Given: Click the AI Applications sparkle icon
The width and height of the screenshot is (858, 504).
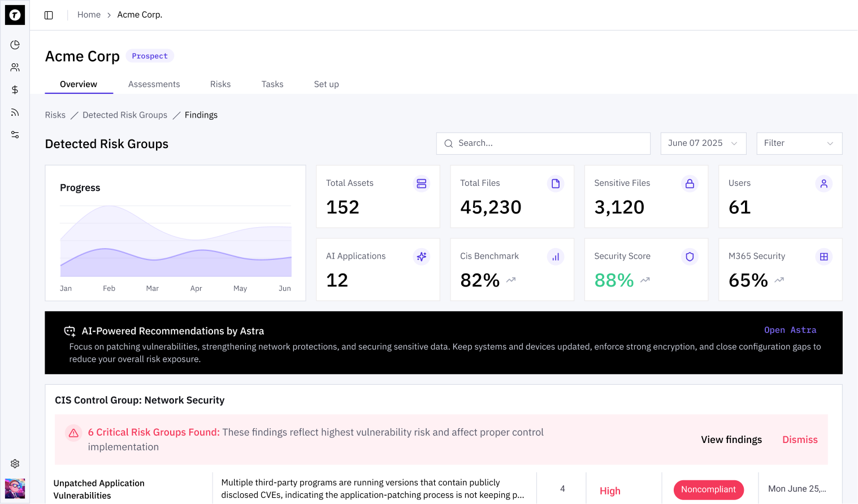Looking at the screenshot, I should coord(421,257).
